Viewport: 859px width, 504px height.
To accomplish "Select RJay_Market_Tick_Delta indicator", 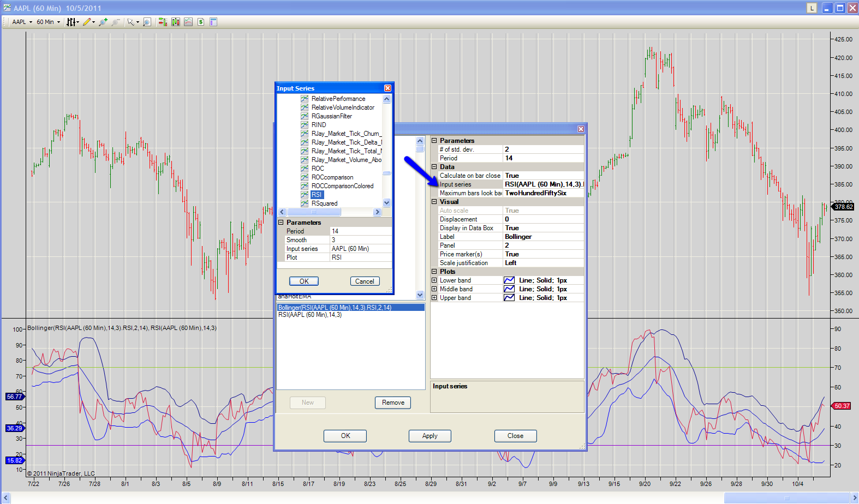I will coord(346,142).
